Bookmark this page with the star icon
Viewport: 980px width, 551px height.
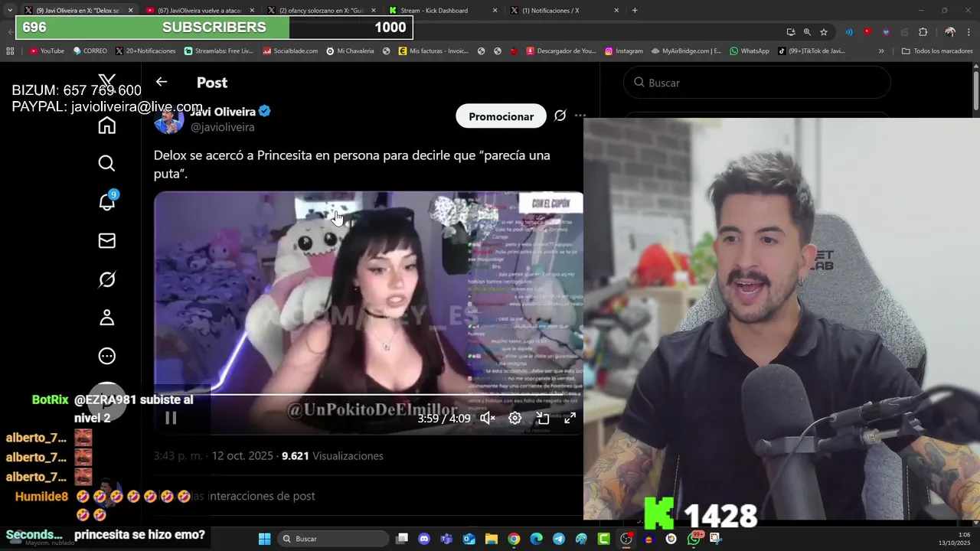click(824, 32)
